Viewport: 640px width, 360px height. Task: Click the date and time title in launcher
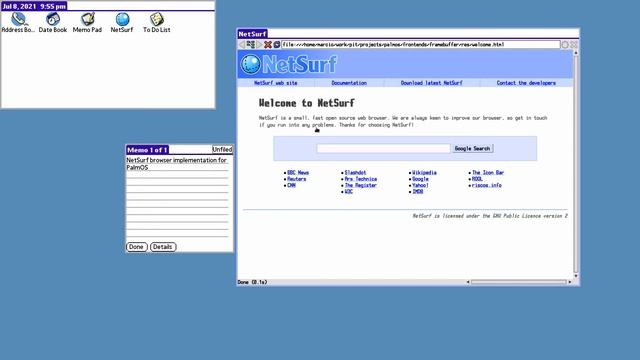[x=34, y=6]
